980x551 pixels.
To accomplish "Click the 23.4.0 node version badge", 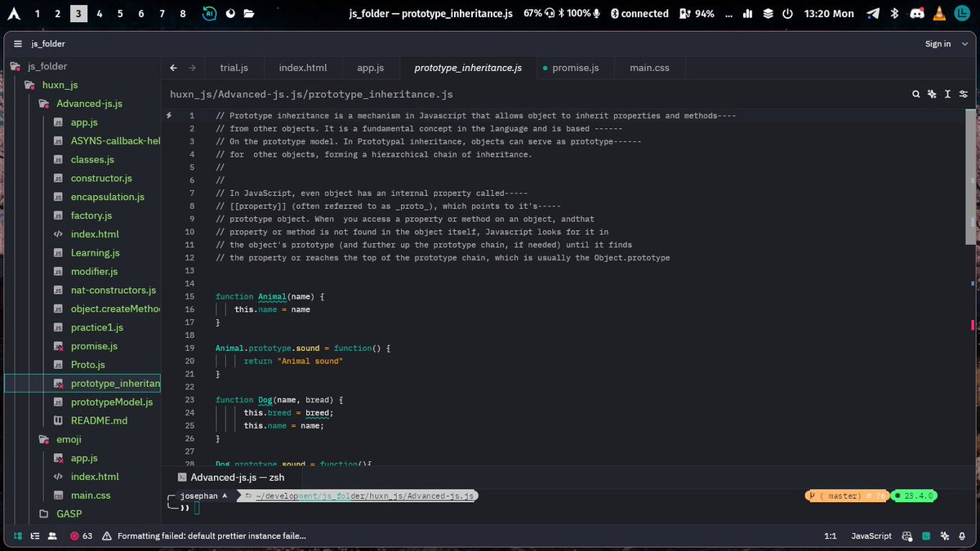I will (x=913, y=495).
